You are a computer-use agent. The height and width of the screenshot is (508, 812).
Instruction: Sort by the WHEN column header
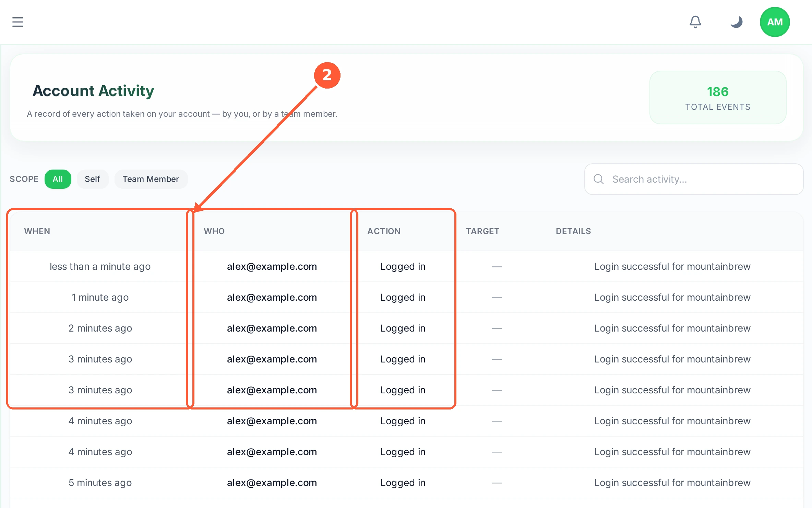(37, 231)
